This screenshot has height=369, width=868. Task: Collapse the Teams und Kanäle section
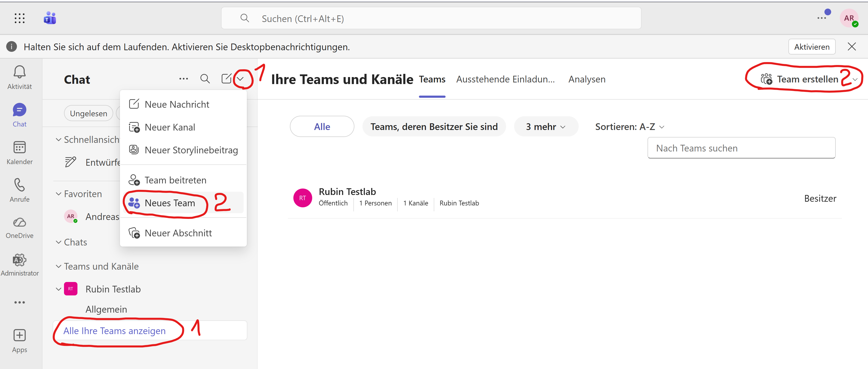tap(58, 266)
